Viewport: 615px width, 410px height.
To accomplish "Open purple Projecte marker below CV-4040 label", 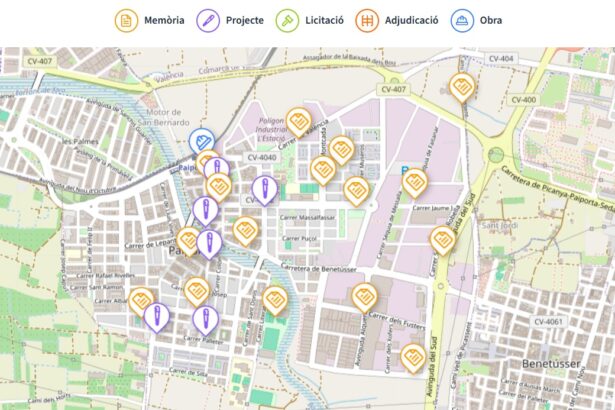I will 264,187.
